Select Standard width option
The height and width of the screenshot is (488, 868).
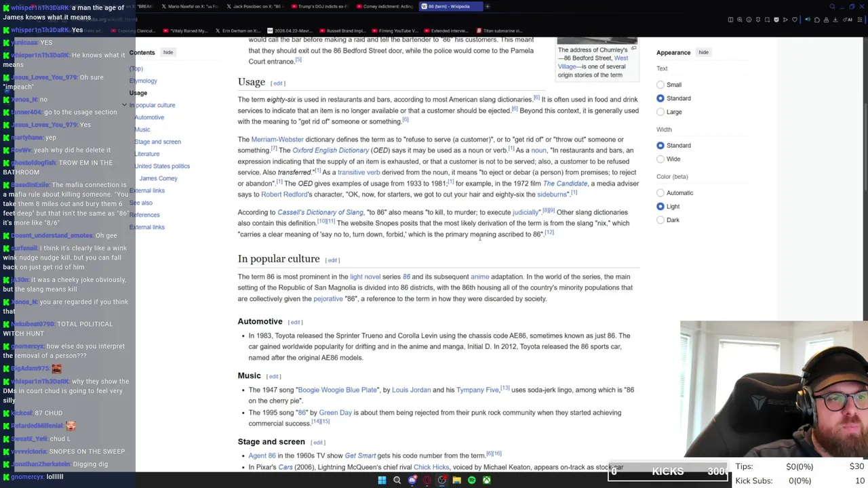tap(660, 145)
